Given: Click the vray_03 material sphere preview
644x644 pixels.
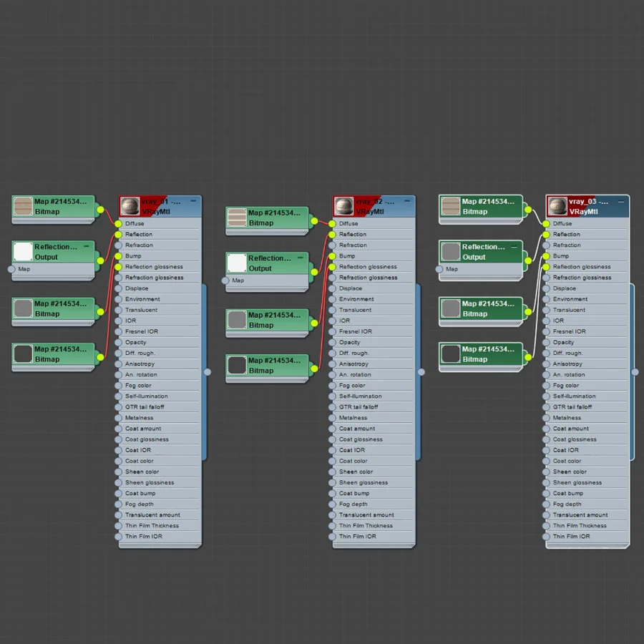Looking at the screenshot, I should [x=557, y=206].
